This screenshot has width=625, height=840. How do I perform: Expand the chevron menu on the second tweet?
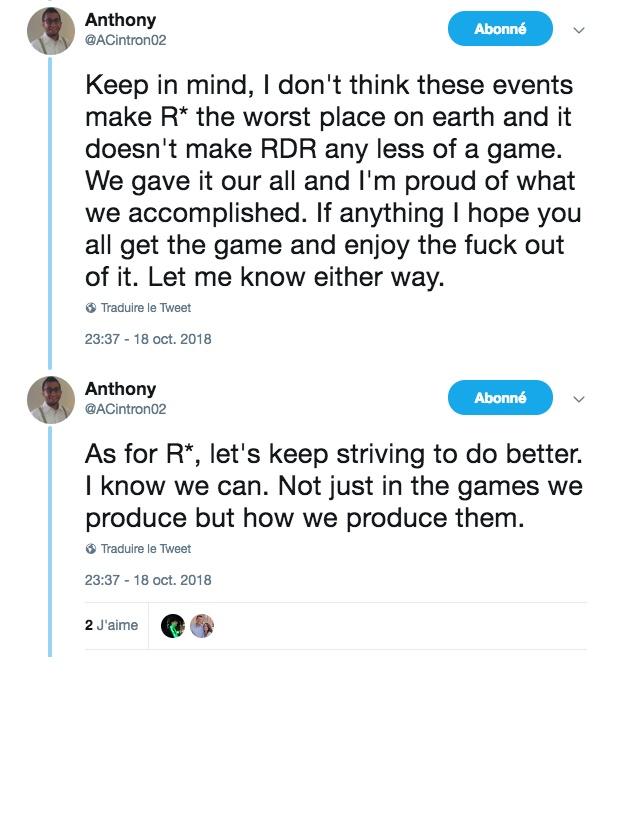(578, 399)
